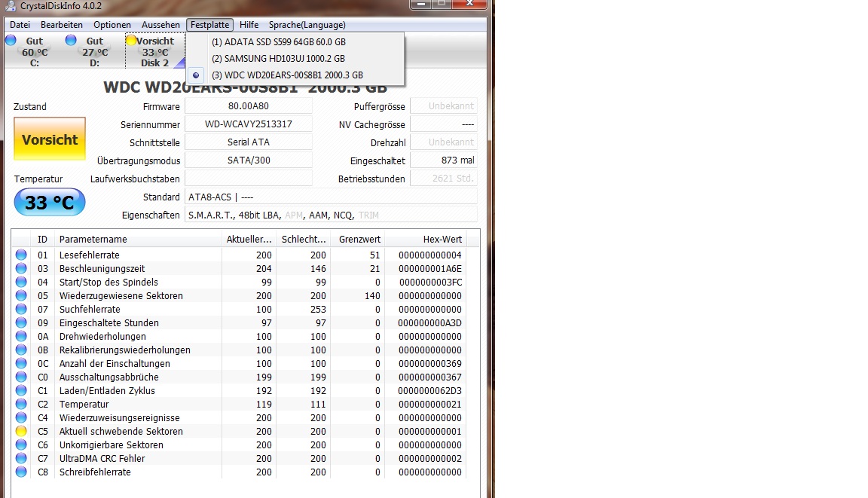
Task: Click the Betriebsstunden field 2621 Std.
Action: pos(444,178)
